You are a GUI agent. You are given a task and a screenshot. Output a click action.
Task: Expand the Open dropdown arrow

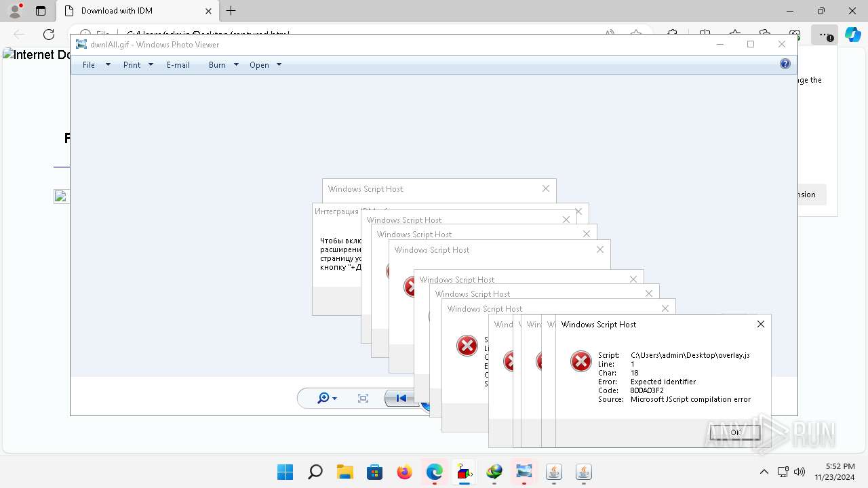(279, 65)
